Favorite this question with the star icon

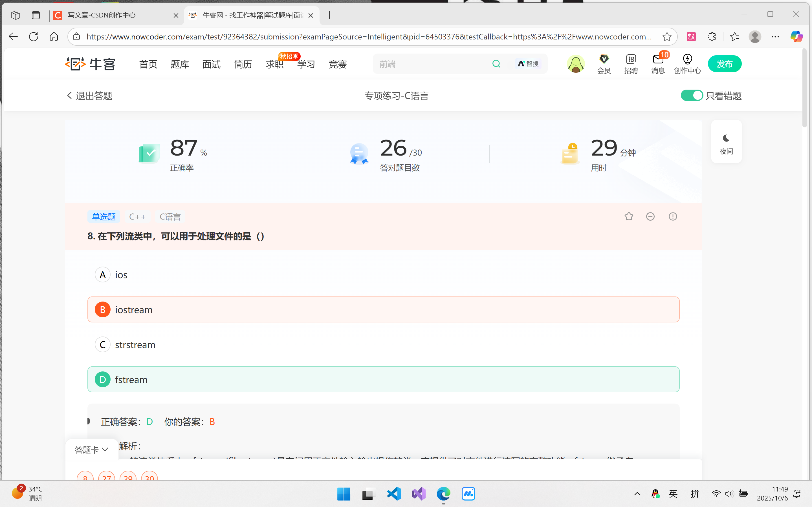pos(629,216)
